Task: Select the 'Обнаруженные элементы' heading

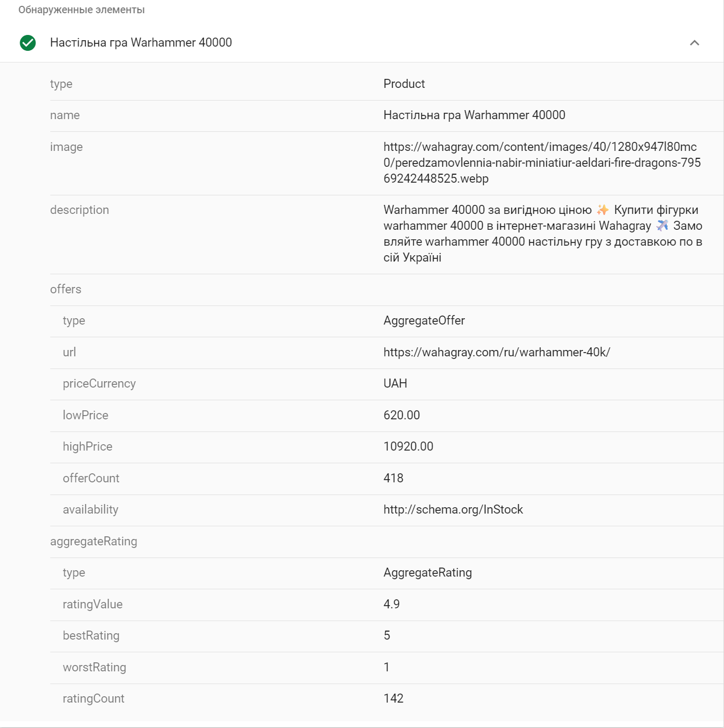Action: point(82,10)
